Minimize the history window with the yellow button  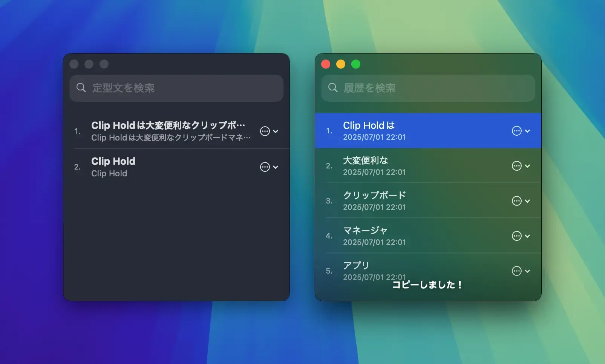pos(341,64)
